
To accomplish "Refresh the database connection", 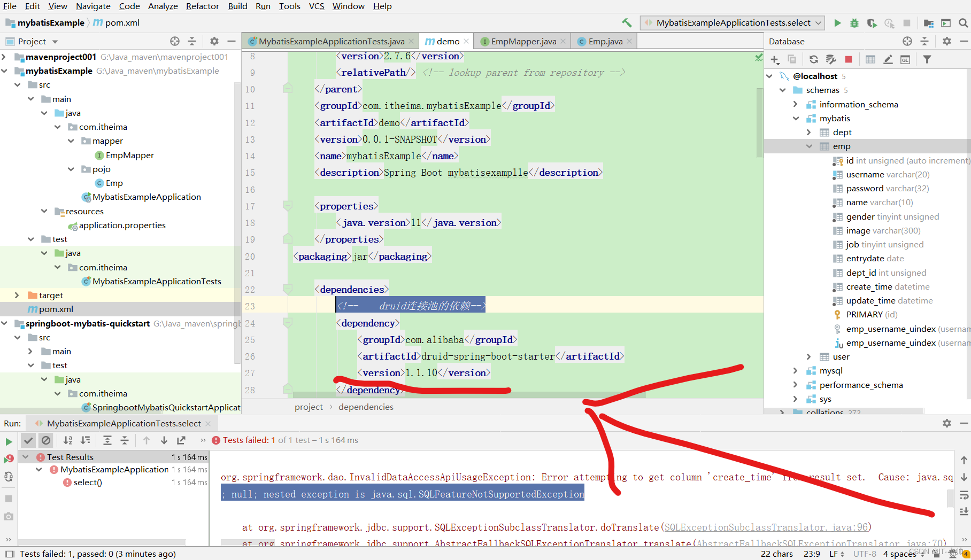I will click(x=813, y=59).
